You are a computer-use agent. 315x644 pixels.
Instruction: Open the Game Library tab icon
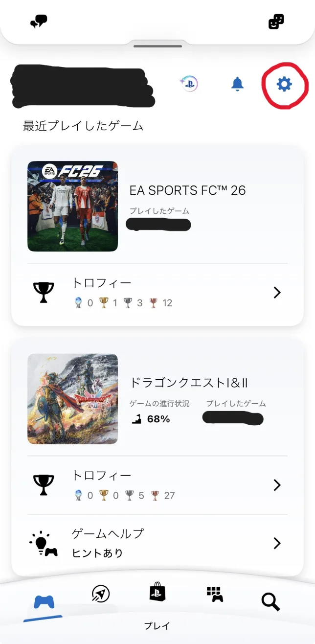point(214,594)
